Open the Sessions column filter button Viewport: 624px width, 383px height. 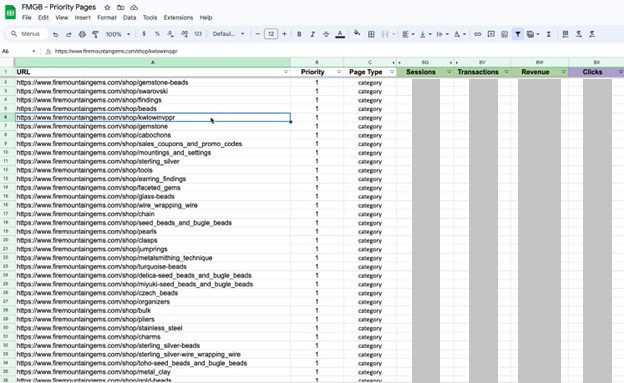click(x=449, y=72)
